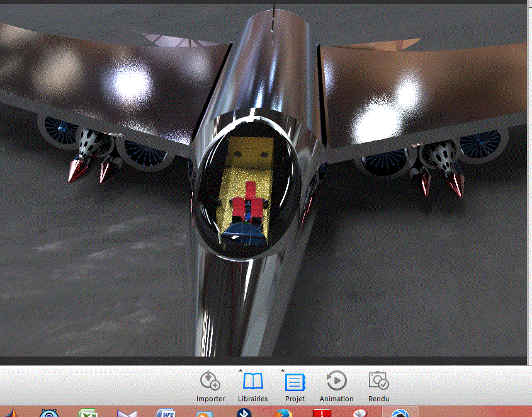Open Word from the taskbar
The height and width of the screenshot is (417, 532).
tap(166, 413)
